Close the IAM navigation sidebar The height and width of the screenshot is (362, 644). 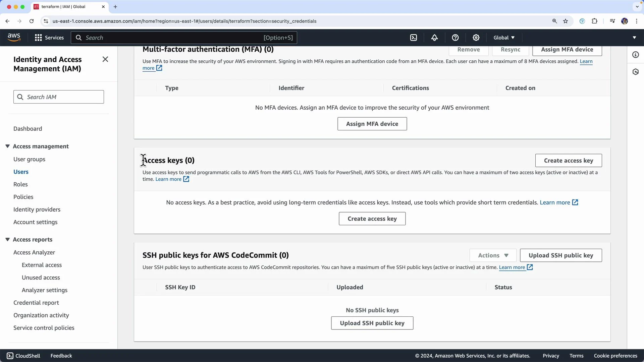(105, 59)
